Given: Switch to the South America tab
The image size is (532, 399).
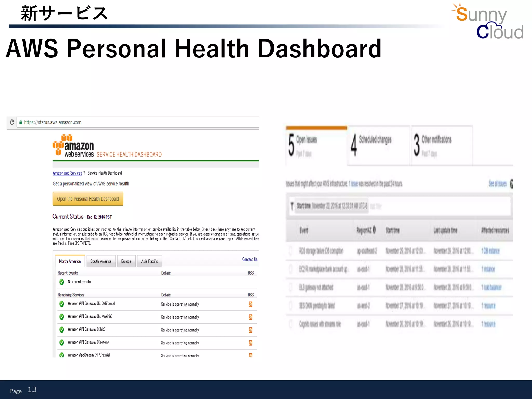Looking at the screenshot, I should coord(101,261).
